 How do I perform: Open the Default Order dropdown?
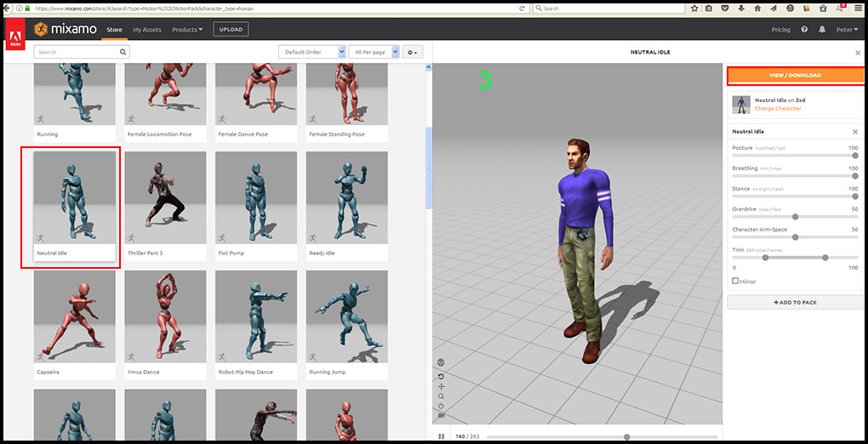click(312, 52)
